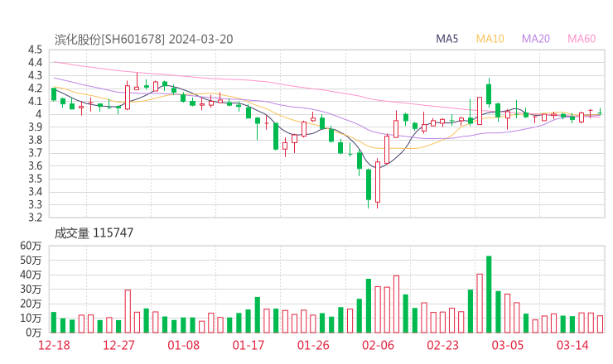Click the MA5 legend label
The width and height of the screenshot is (613, 364).
446,39
